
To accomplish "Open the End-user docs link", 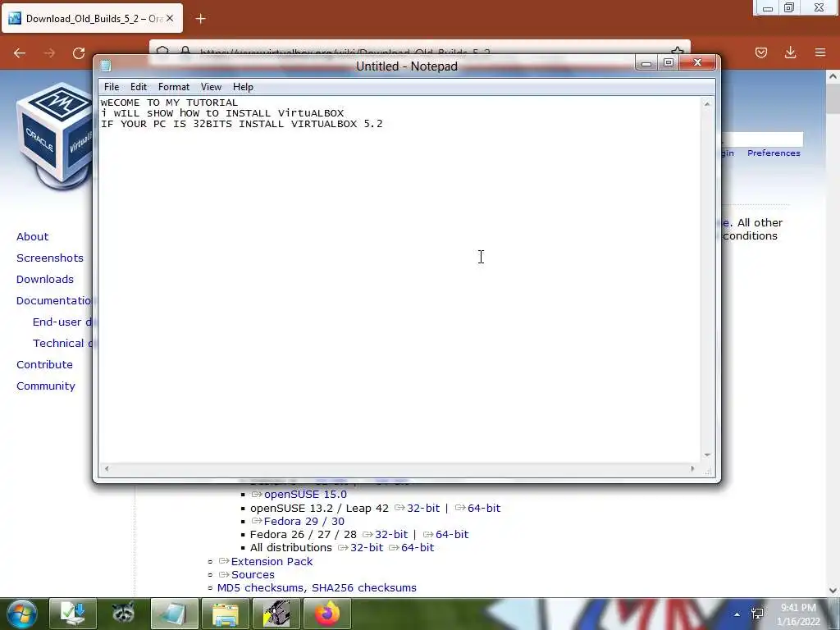I will [62, 322].
